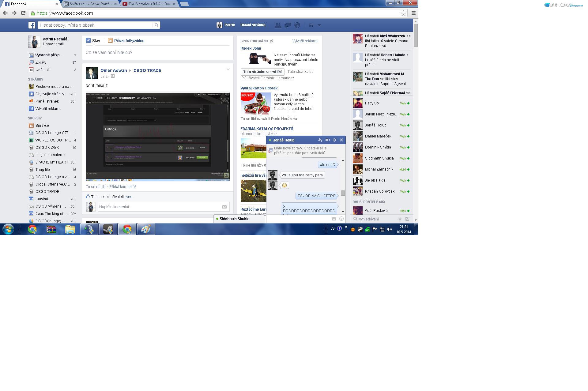This screenshot has width=588, height=391.
Task: Expand the post options arrow on Omar Adwan post
Action: pyautogui.click(x=228, y=69)
